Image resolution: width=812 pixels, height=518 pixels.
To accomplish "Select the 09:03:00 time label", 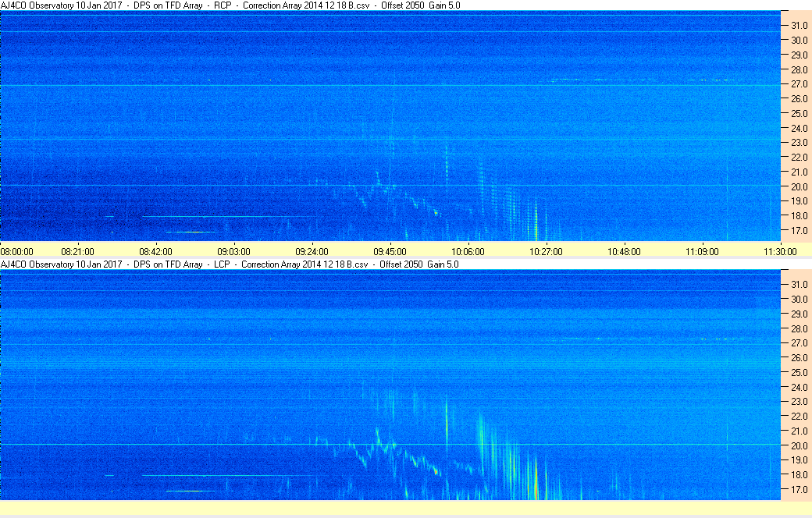I will [x=233, y=252].
